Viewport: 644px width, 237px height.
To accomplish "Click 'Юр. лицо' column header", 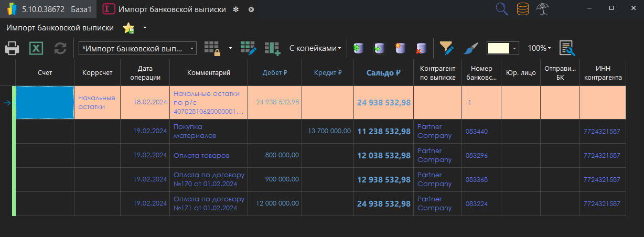I will pyautogui.click(x=521, y=73).
